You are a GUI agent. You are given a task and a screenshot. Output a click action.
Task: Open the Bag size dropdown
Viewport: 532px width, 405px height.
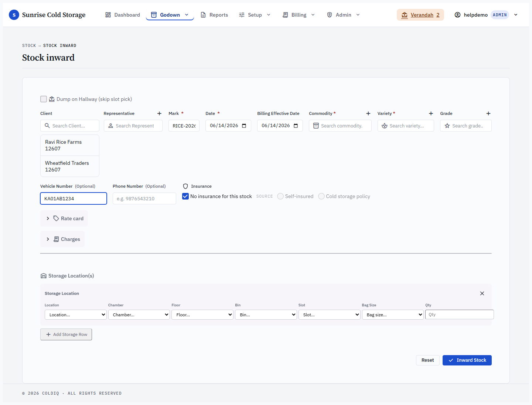(x=393, y=314)
